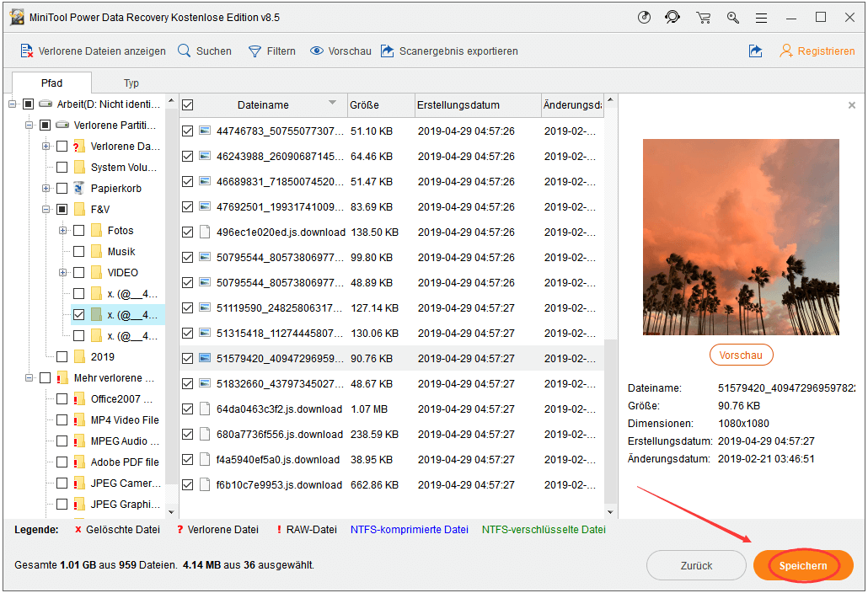868x593 pixels.
Task: Click the headset support icon
Action: point(673,17)
